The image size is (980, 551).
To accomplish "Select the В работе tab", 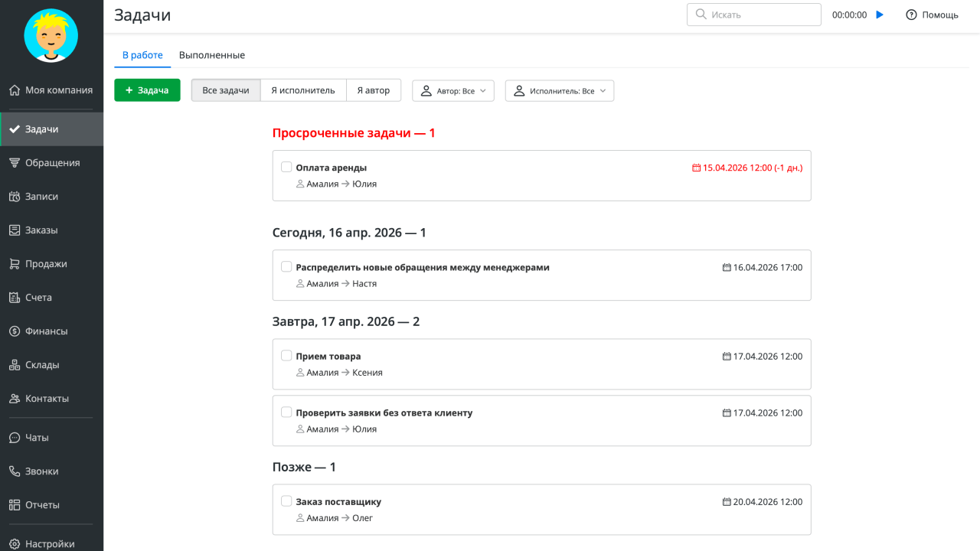I will click(x=142, y=54).
